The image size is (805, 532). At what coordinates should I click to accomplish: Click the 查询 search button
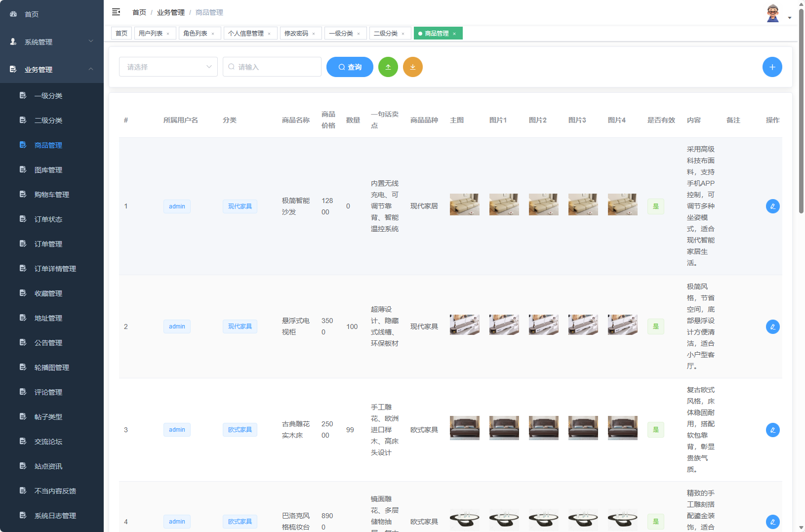click(350, 67)
